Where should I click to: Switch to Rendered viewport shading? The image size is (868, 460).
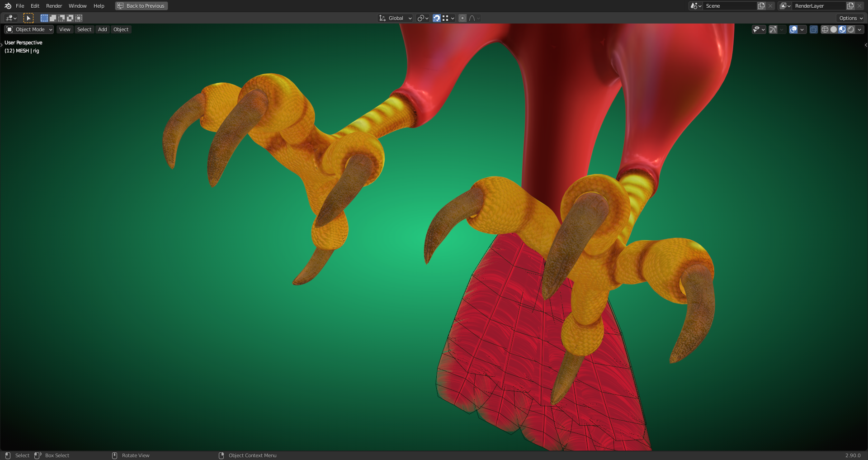851,29
